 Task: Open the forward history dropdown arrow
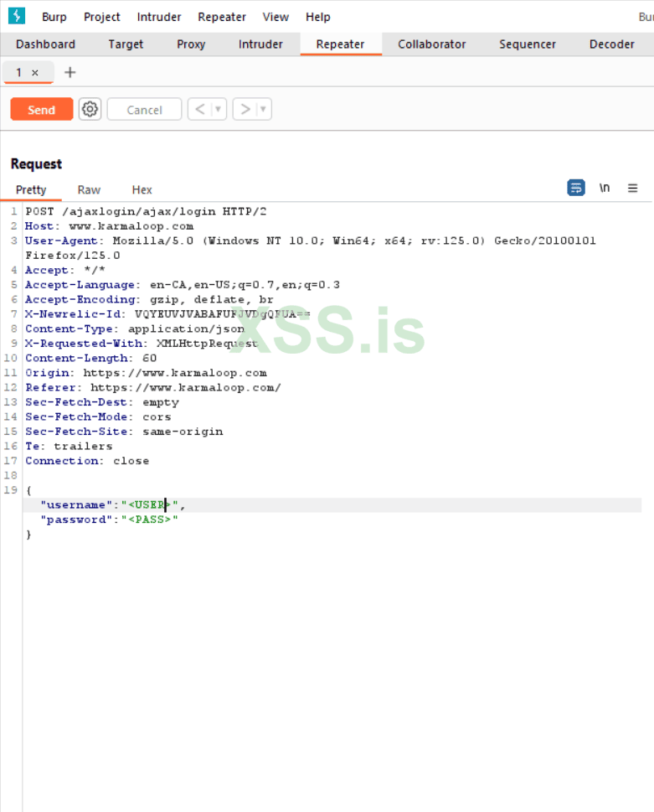[x=263, y=109]
